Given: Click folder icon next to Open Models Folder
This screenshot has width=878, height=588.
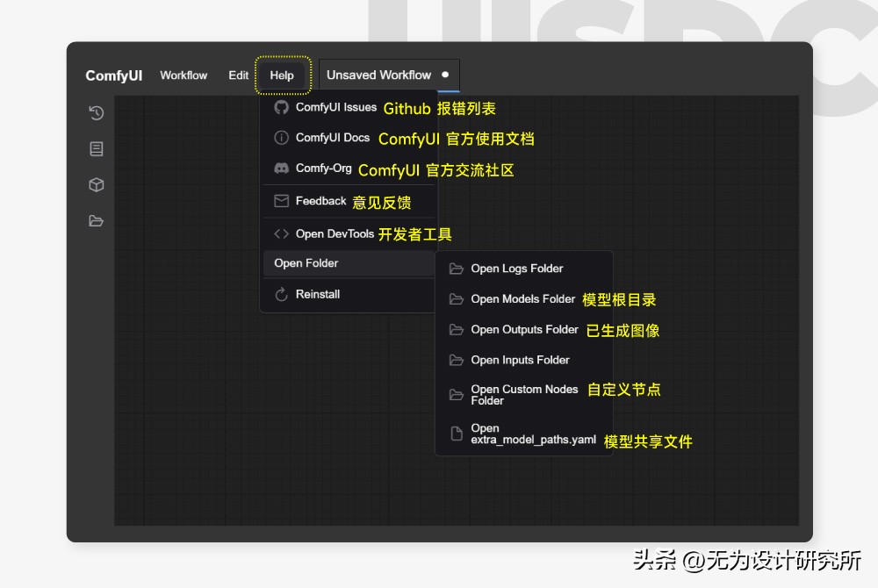Looking at the screenshot, I should [x=457, y=299].
